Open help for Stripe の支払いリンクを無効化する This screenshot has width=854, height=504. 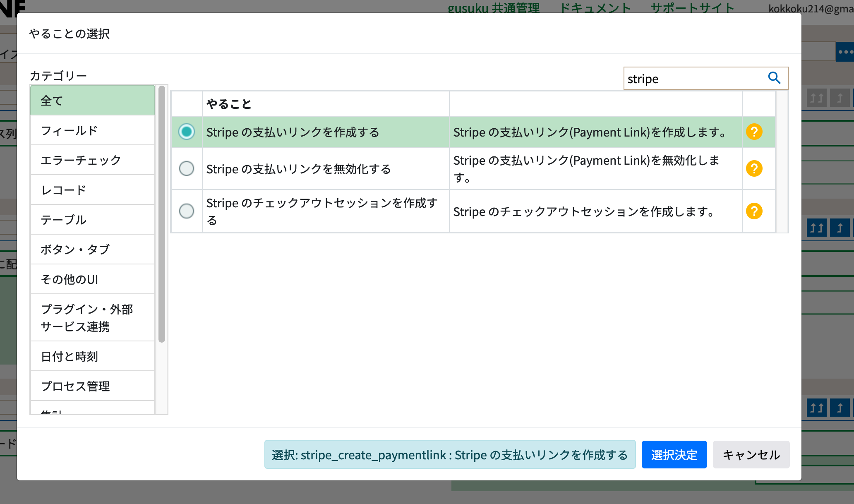pyautogui.click(x=755, y=168)
